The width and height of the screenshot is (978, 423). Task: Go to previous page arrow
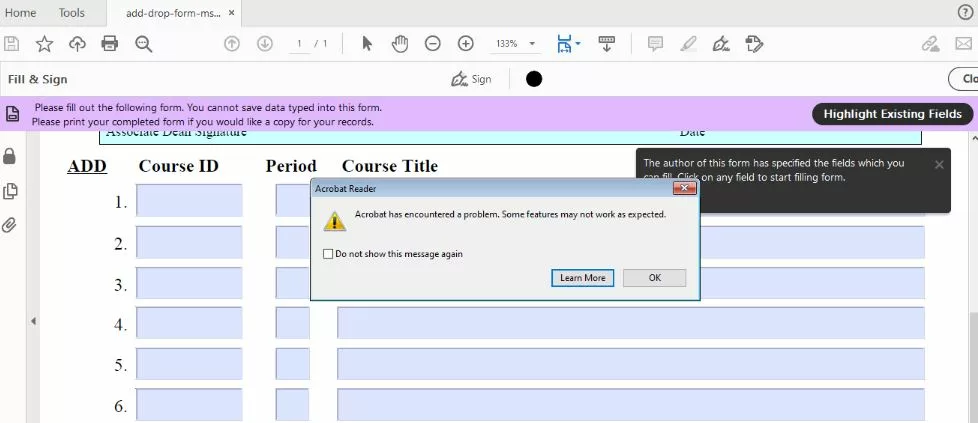232,44
